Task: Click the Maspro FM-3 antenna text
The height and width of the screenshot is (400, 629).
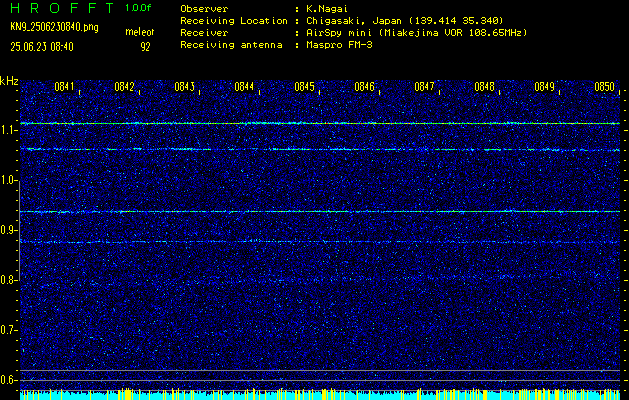Action: (x=339, y=45)
